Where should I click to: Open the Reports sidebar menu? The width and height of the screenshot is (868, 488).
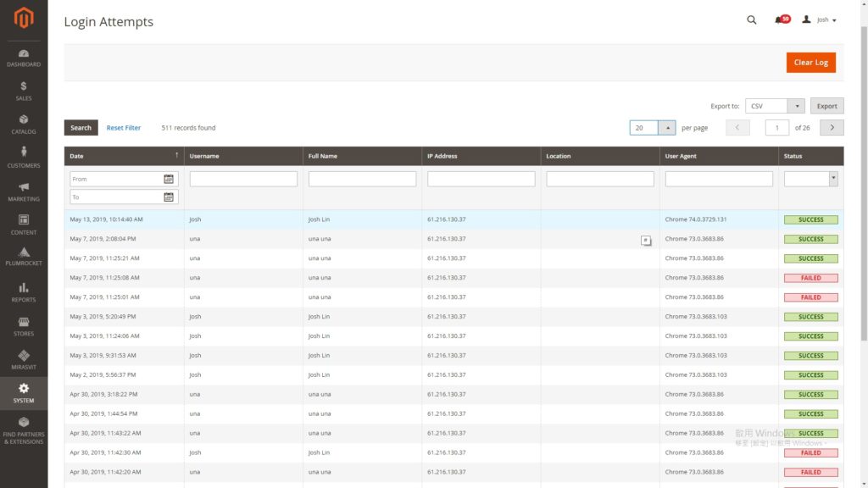tap(23, 292)
